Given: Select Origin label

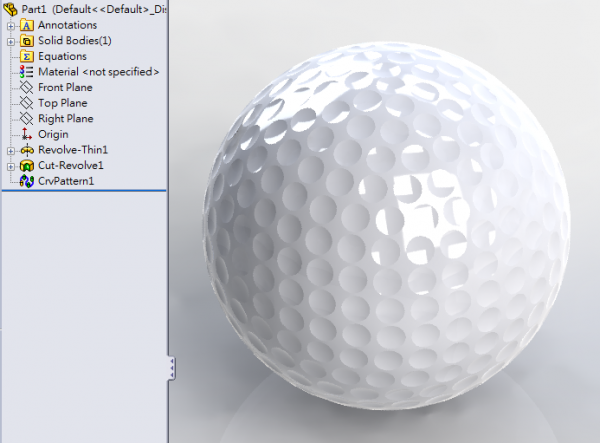Looking at the screenshot, I should click(x=53, y=134).
